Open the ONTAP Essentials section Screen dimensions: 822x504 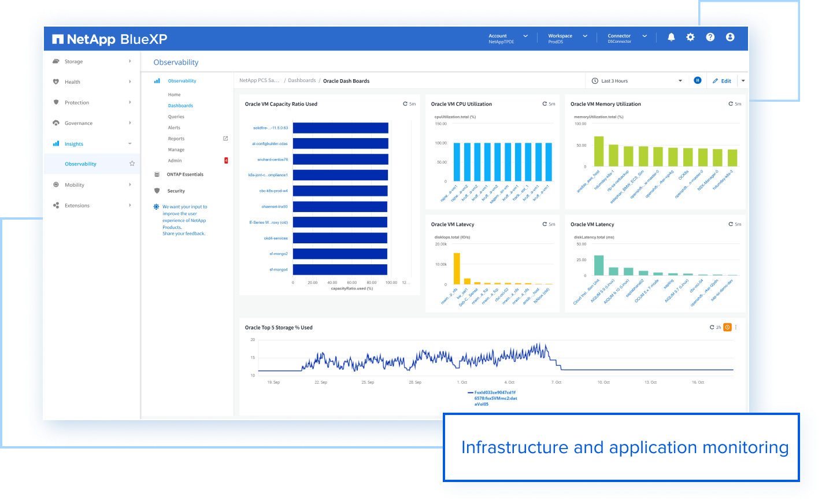[185, 175]
